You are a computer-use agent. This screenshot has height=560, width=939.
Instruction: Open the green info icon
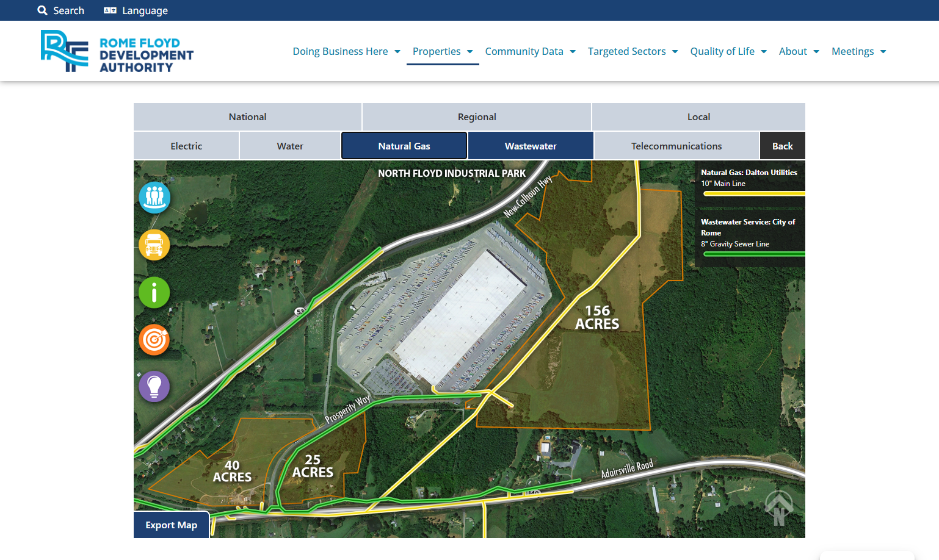coord(154,293)
